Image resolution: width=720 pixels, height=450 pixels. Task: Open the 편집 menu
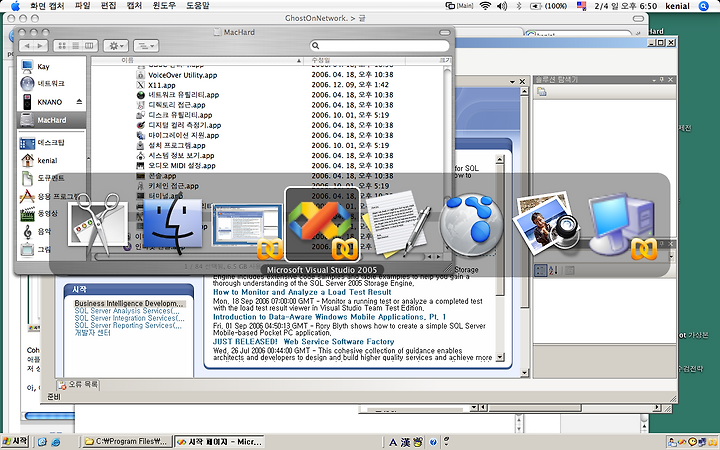(108, 6)
